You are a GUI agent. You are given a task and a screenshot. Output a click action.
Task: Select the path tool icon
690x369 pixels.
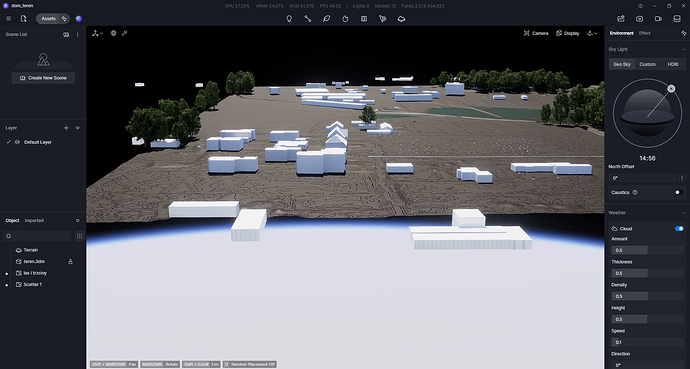click(x=308, y=19)
